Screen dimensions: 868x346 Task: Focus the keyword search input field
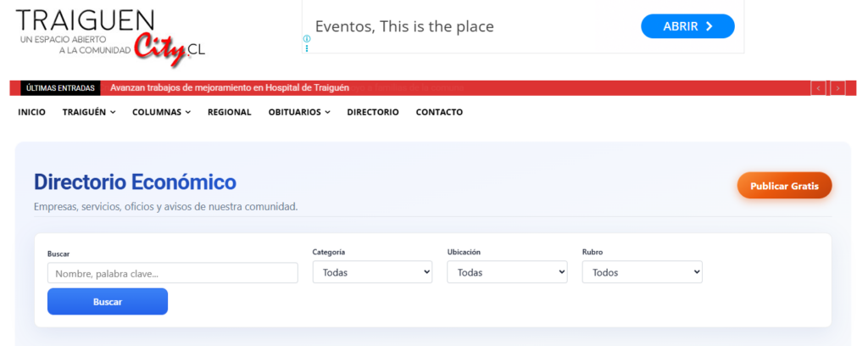(173, 273)
